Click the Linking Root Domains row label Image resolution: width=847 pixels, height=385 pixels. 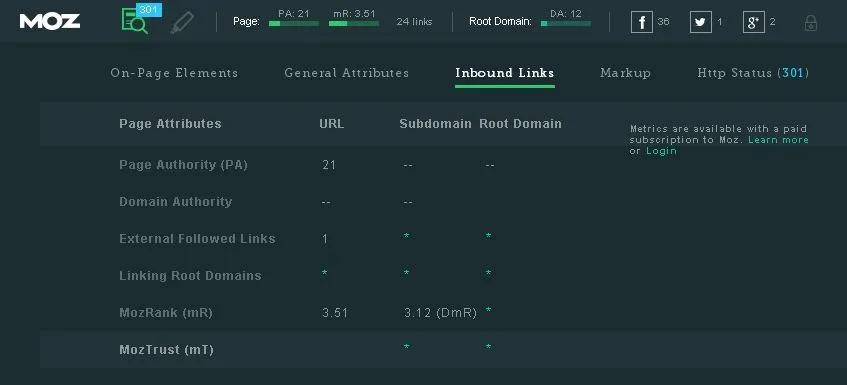coord(190,275)
